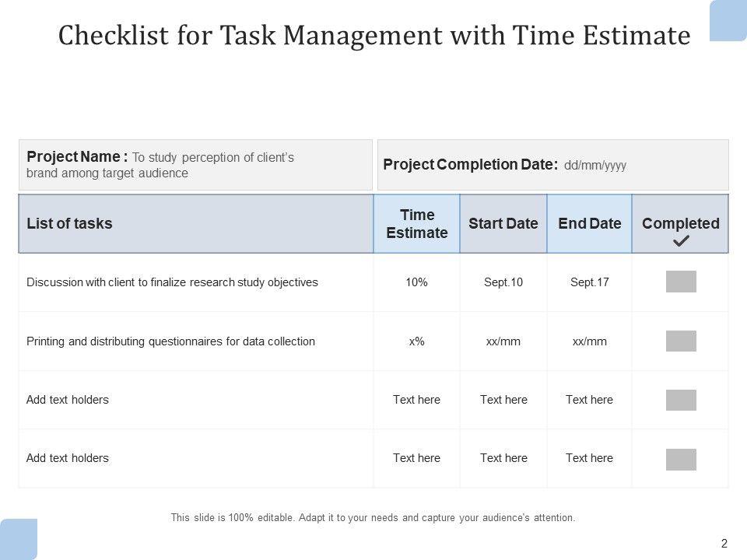Check the completed box for printing questionnaires task
The width and height of the screenshot is (747, 560).
[681, 341]
